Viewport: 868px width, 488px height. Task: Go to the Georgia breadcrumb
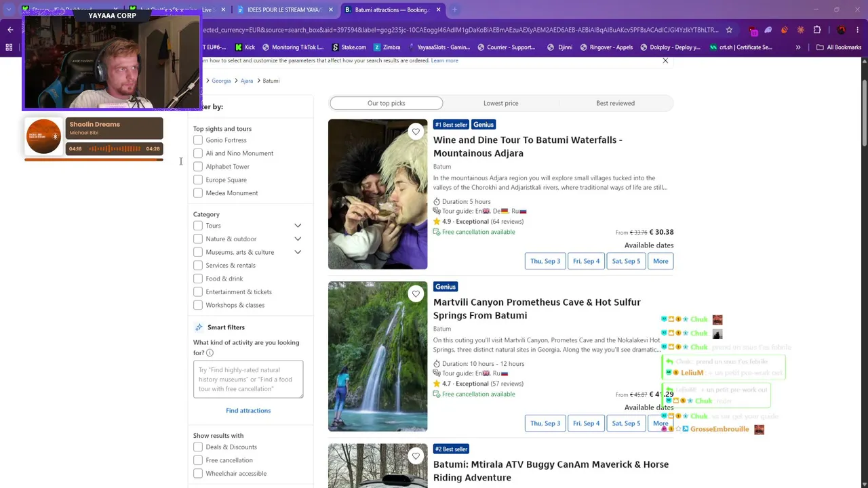(221, 81)
